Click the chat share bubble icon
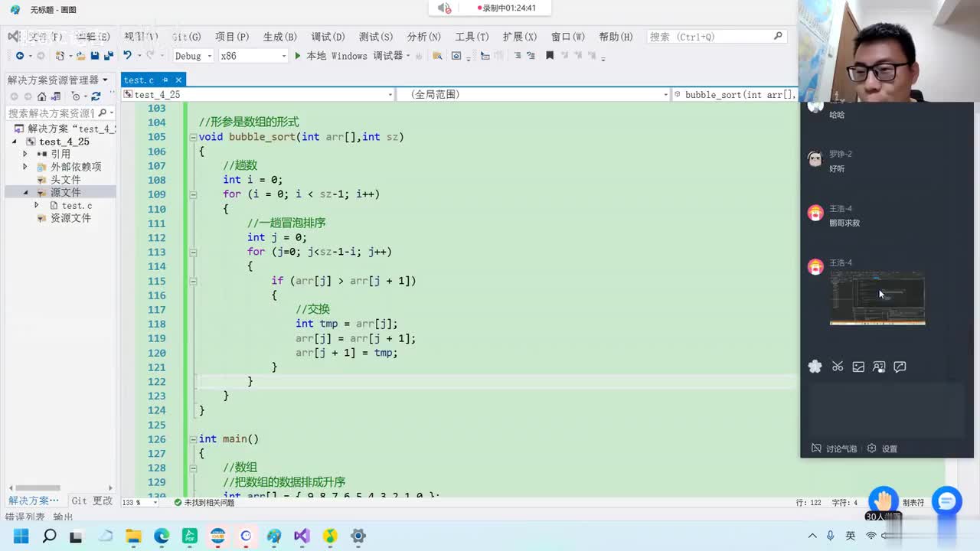 click(x=900, y=367)
